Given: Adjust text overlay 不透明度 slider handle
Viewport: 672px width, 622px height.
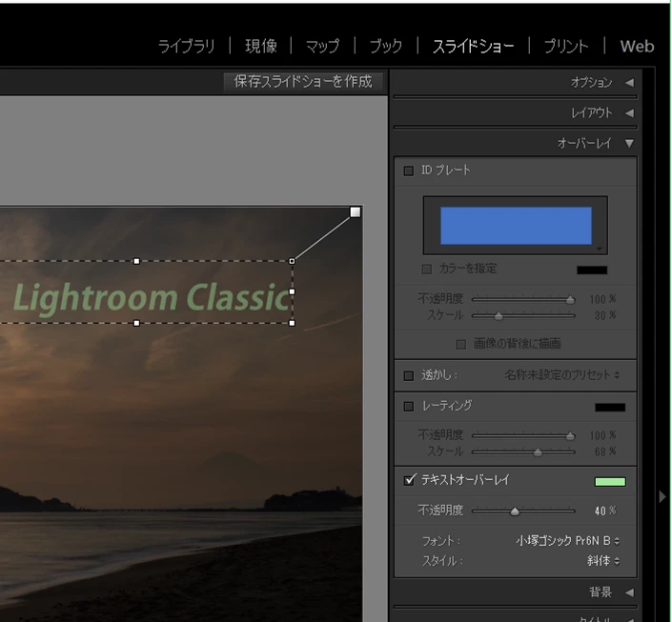Looking at the screenshot, I should point(515,512).
